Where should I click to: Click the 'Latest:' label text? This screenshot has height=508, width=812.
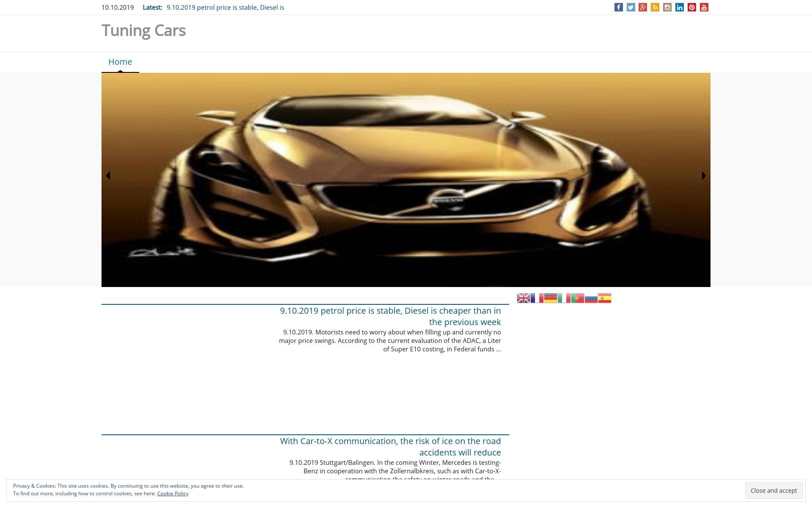coord(153,8)
